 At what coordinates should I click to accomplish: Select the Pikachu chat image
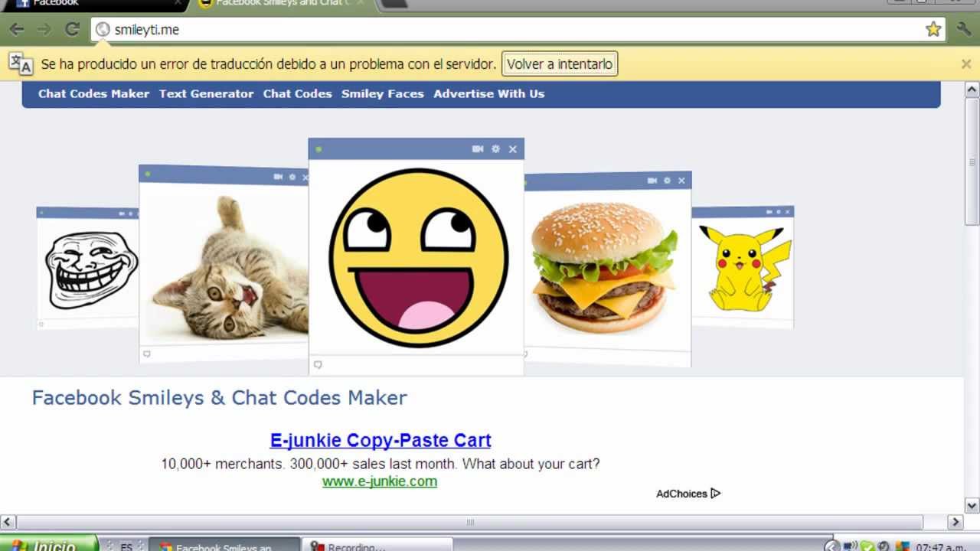click(745, 268)
